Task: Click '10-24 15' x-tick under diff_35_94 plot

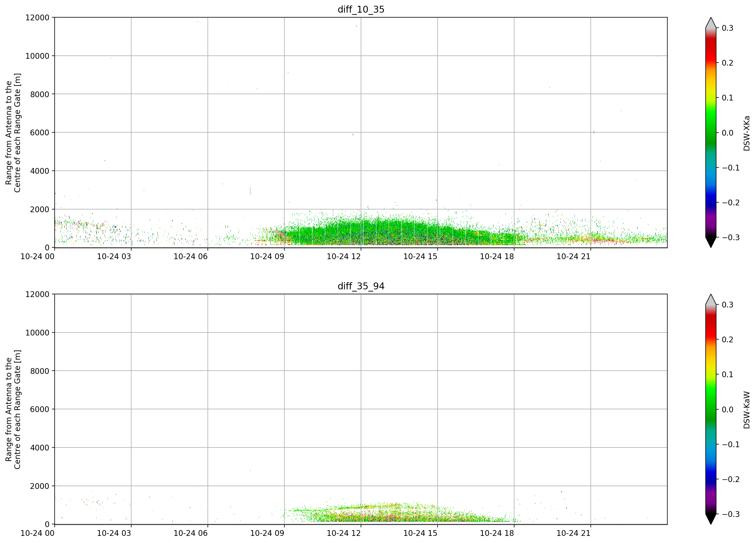Action: pyautogui.click(x=420, y=533)
